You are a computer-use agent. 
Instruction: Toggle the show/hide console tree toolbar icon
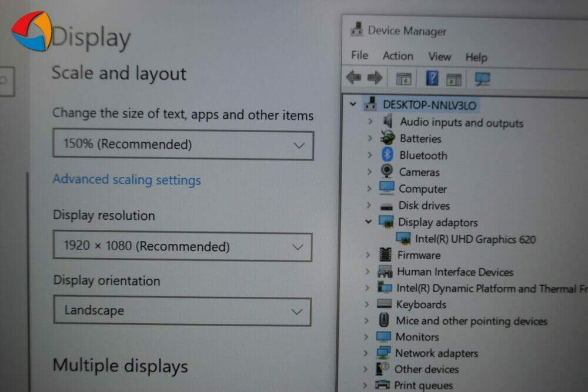click(403, 79)
